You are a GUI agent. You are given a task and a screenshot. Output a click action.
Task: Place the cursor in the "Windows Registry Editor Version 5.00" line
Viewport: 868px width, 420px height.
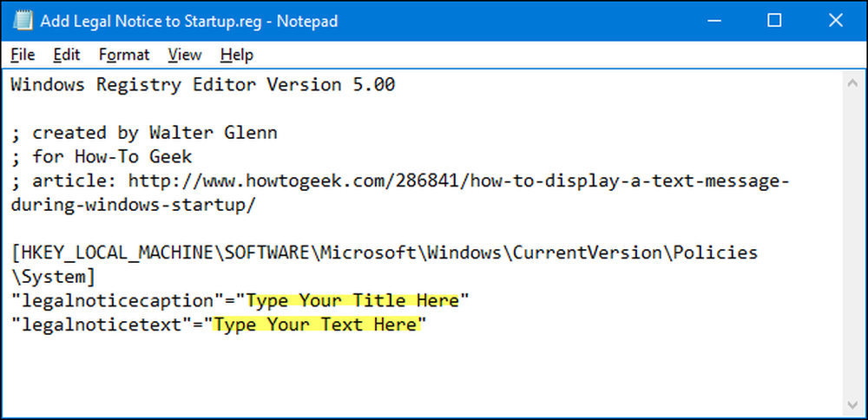(202, 85)
